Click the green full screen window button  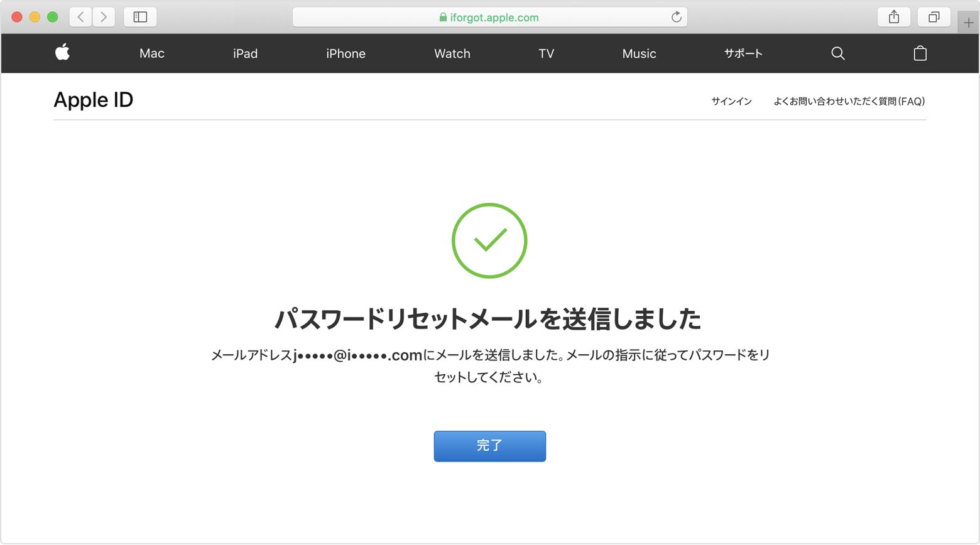(53, 17)
